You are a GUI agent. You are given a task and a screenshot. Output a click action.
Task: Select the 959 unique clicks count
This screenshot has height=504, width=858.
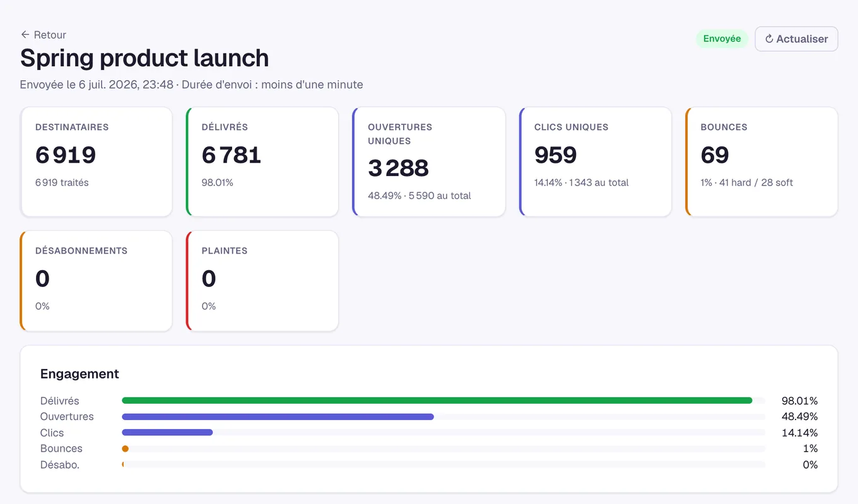click(x=556, y=155)
